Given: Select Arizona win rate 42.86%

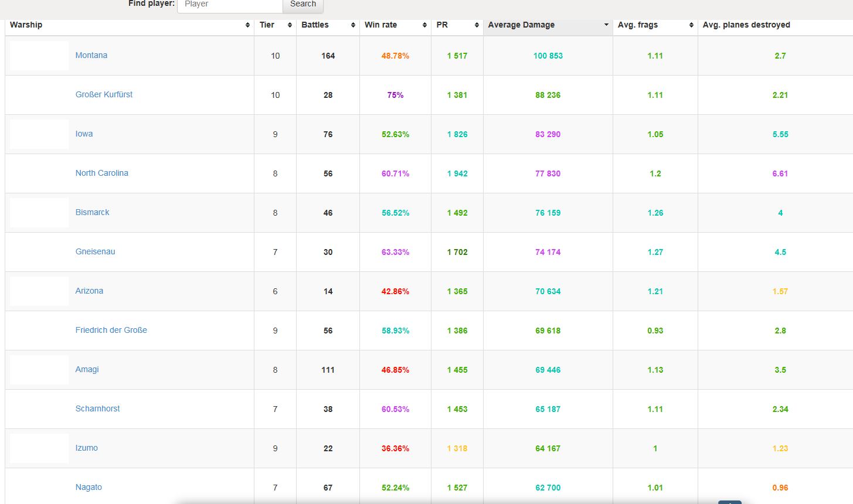Looking at the screenshot, I should (395, 291).
